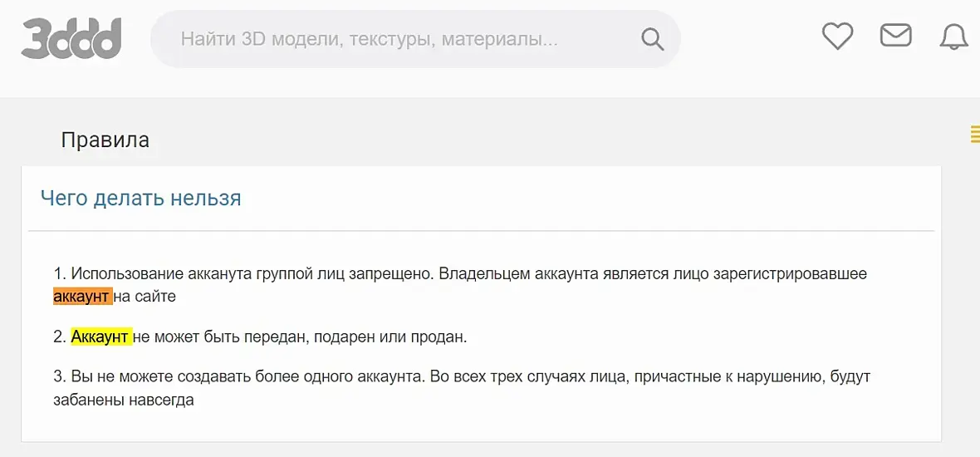Click the text 'на сайте'
Image resolution: width=980 pixels, height=457 pixels.
[x=145, y=296]
